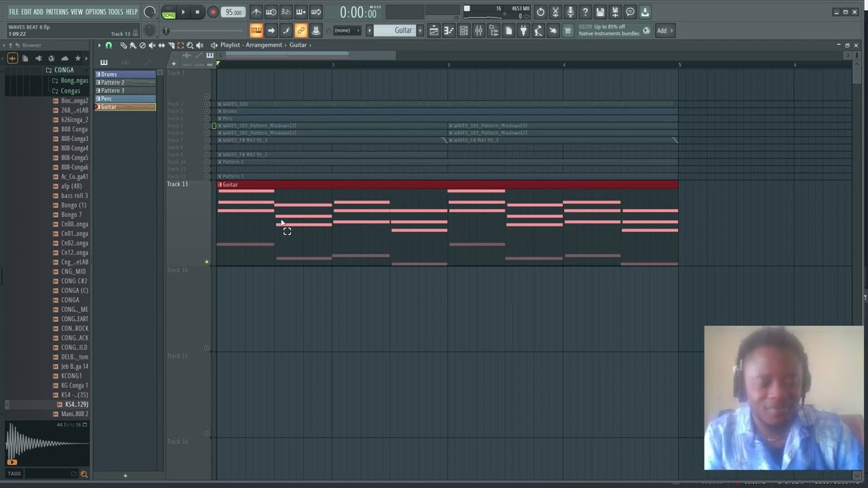Toggle Playlist magnet snap icon
This screenshot has width=868, height=488.
pos(108,45)
